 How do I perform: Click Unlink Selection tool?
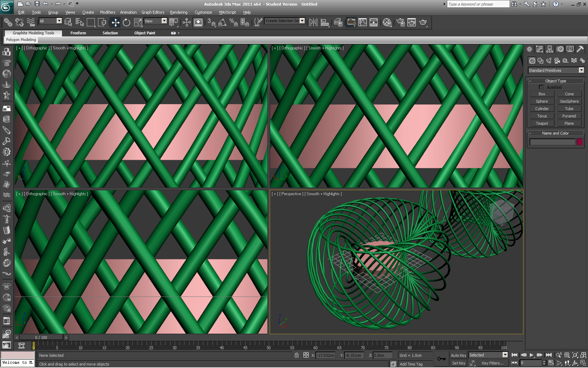(x=19, y=22)
